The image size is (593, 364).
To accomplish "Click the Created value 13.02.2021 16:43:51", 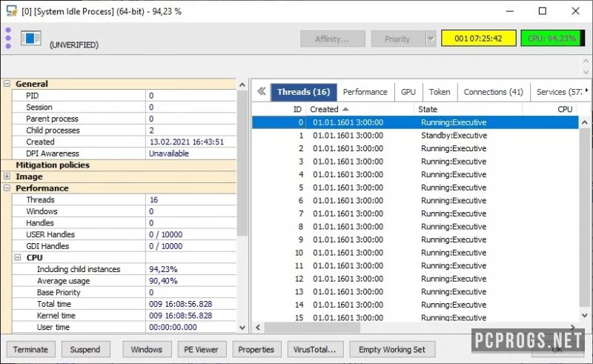I will (x=187, y=142).
